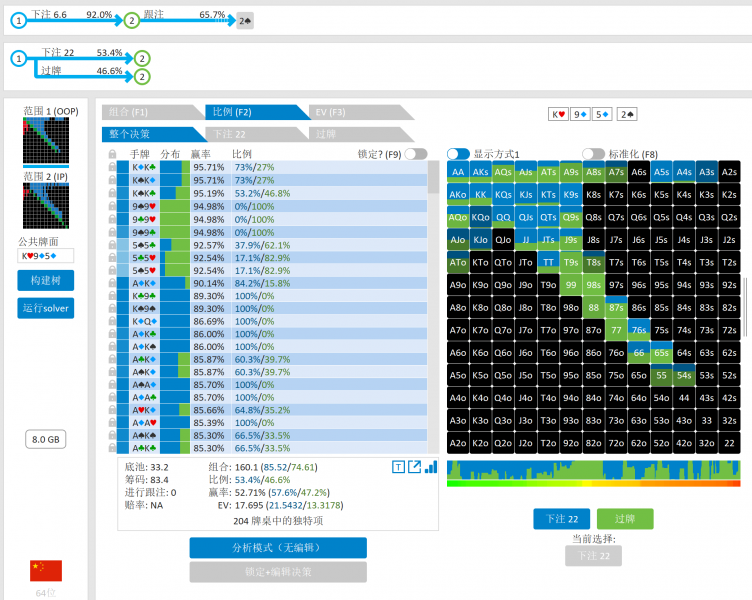752x600 pixels.
Task: Click the bar chart icon in stats panel
Action: tap(431, 466)
